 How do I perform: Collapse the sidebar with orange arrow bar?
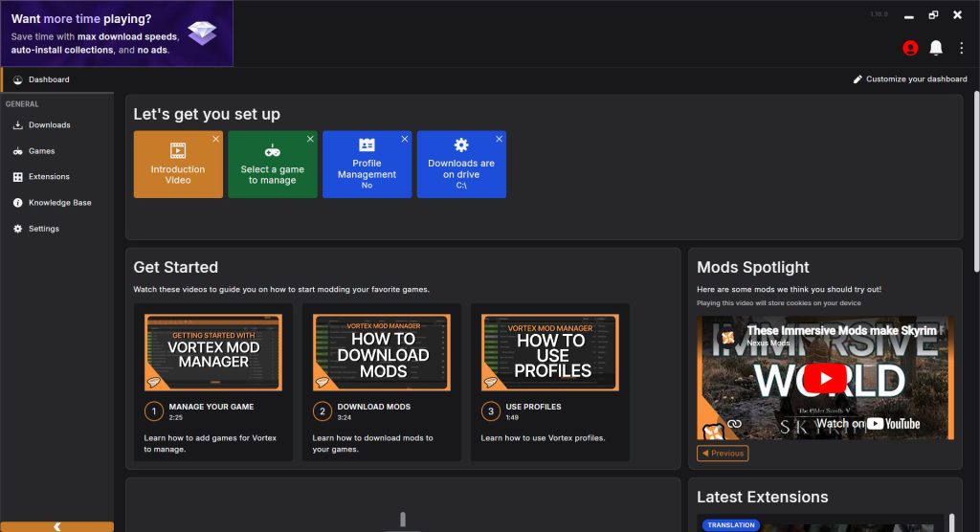click(56, 526)
